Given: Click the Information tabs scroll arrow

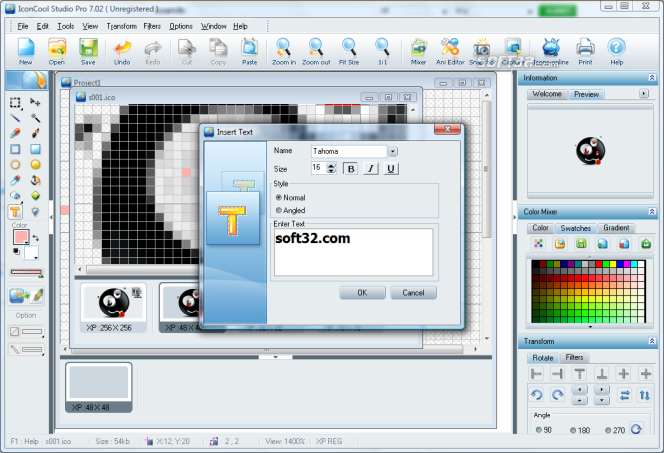Looking at the screenshot, I should point(644,94).
